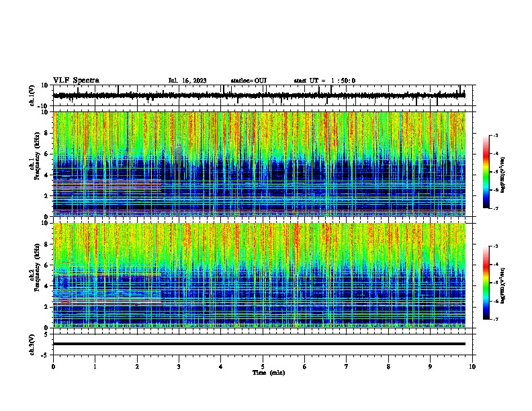Screen dimensions: 532x411
Task: Click the "ch.3(V)" axis label
Action: [x=32, y=345]
